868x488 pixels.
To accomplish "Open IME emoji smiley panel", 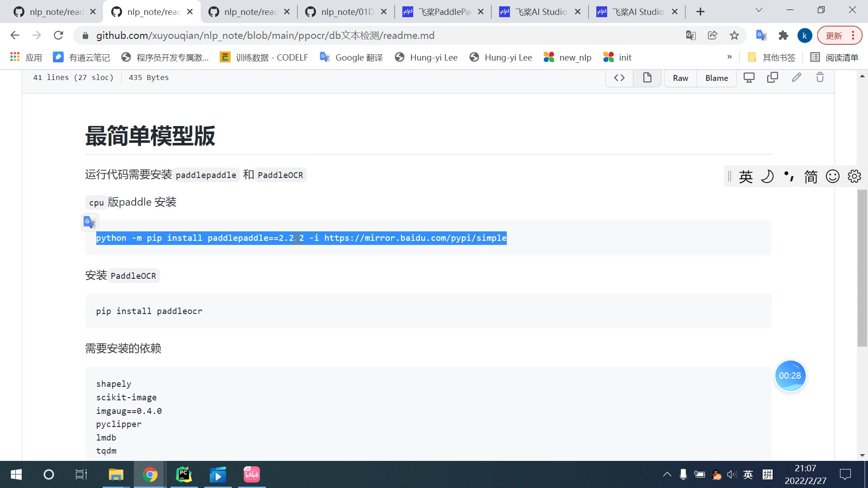I will pos(833,176).
